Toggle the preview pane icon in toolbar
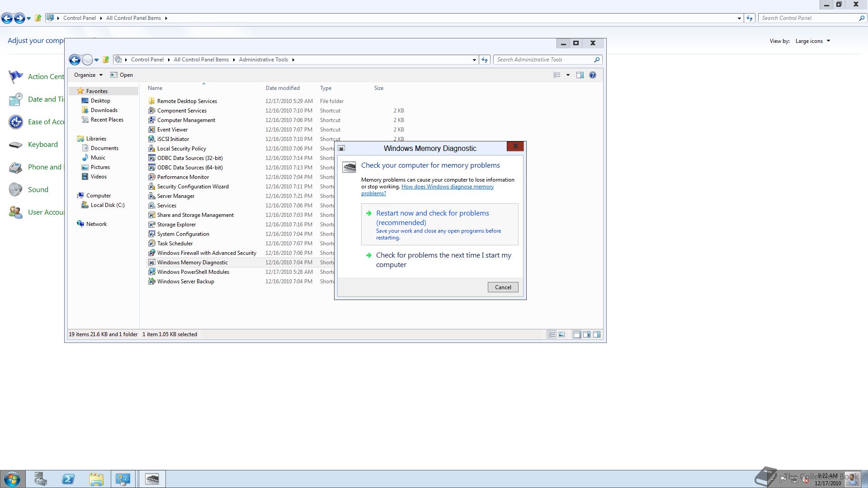The image size is (868, 488). click(x=580, y=75)
